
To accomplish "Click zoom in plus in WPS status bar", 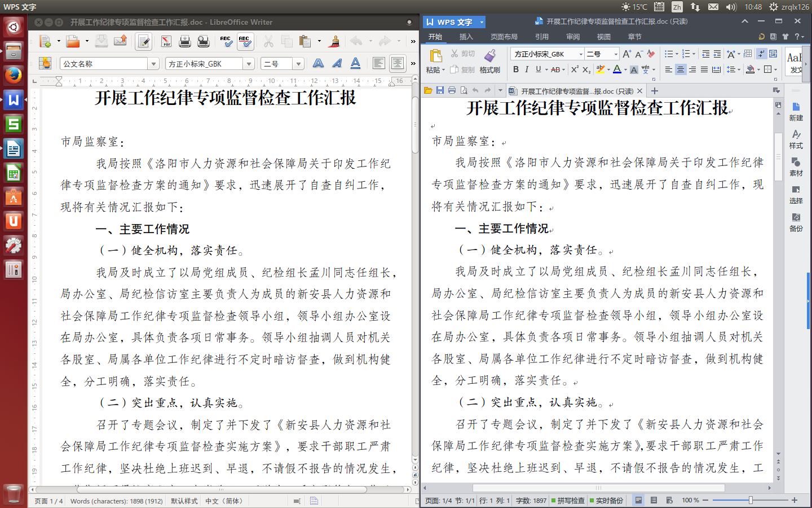I will (795, 500).
